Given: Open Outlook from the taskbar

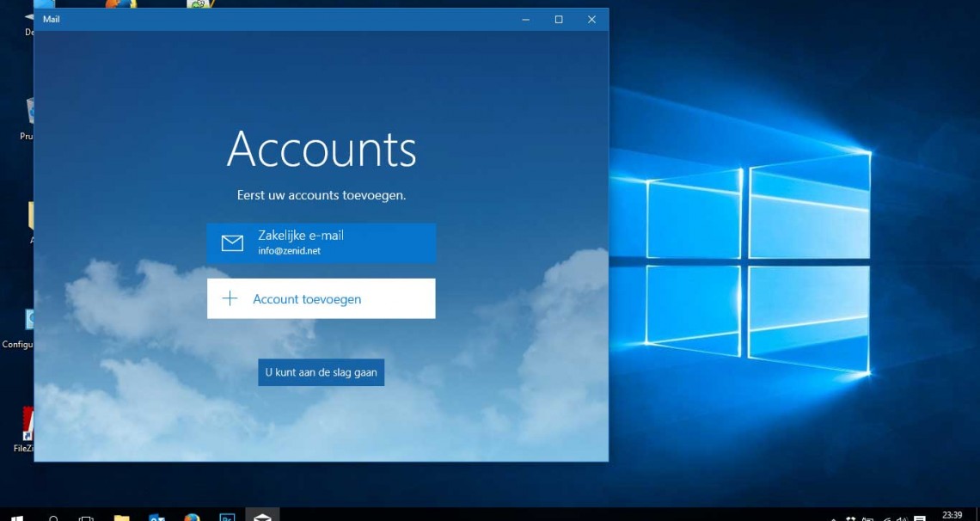Looking at the screenshot, I should point(156,518).
